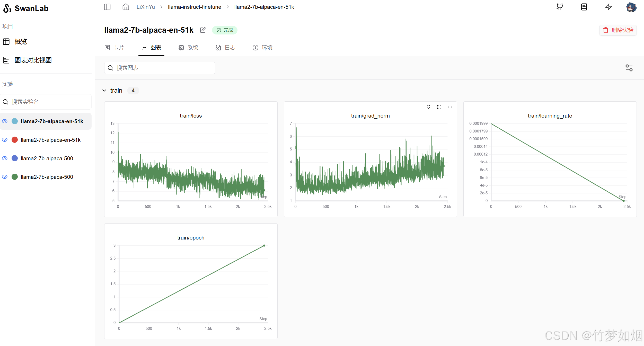
Task: Pin the train/grad_norm chart
Action: [428, 107]
